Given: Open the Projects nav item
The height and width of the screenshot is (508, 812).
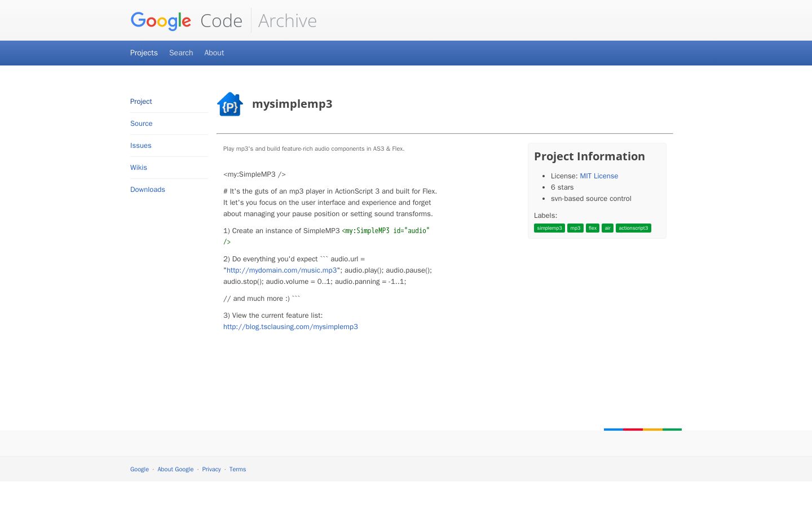Looking at the screenshot, I should [144, 52].
